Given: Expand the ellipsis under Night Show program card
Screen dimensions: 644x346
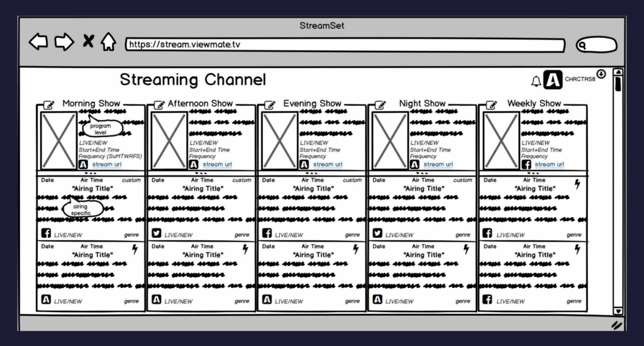Looking at the screenshot, I should tap(422, 173).
